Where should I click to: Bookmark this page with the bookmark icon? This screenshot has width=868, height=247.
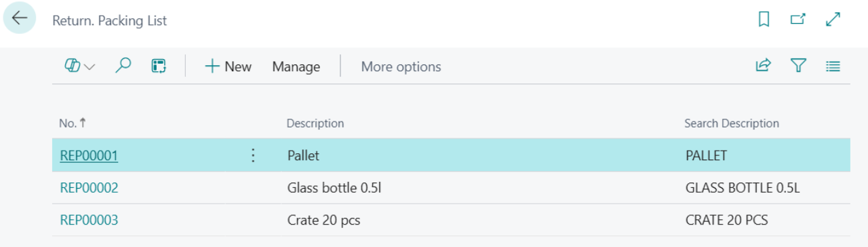(764, 20)
